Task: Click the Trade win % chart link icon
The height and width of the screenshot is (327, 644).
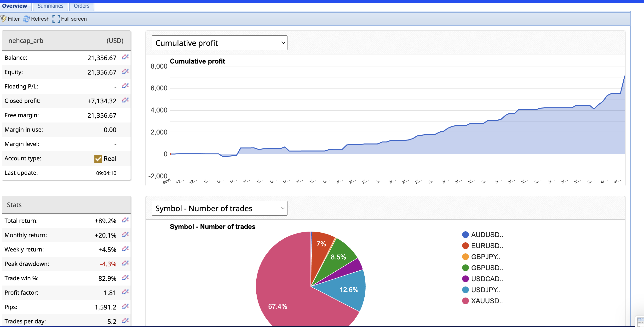Action: click(x=125, y=278)
